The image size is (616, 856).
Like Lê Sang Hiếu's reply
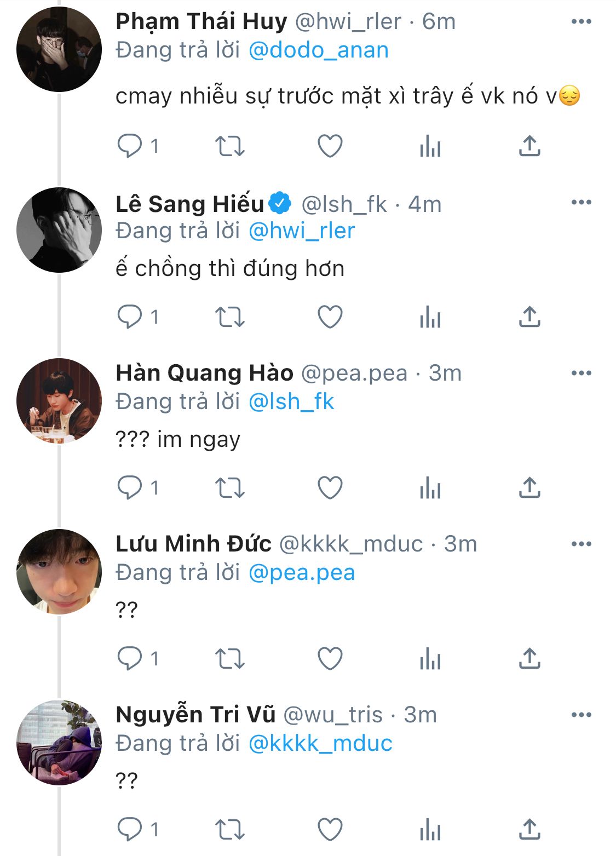(x=330, y=317)
